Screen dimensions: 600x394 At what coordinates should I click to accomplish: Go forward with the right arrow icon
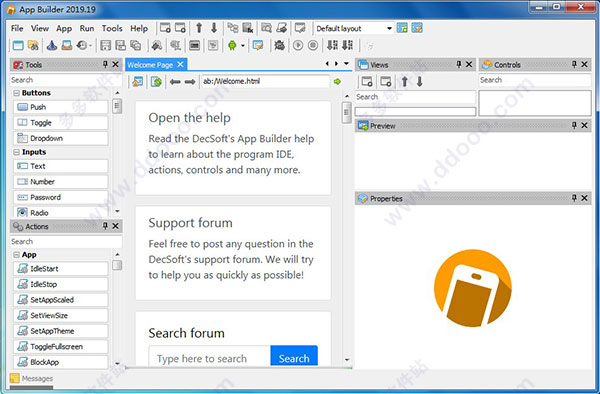pos(190,81)
